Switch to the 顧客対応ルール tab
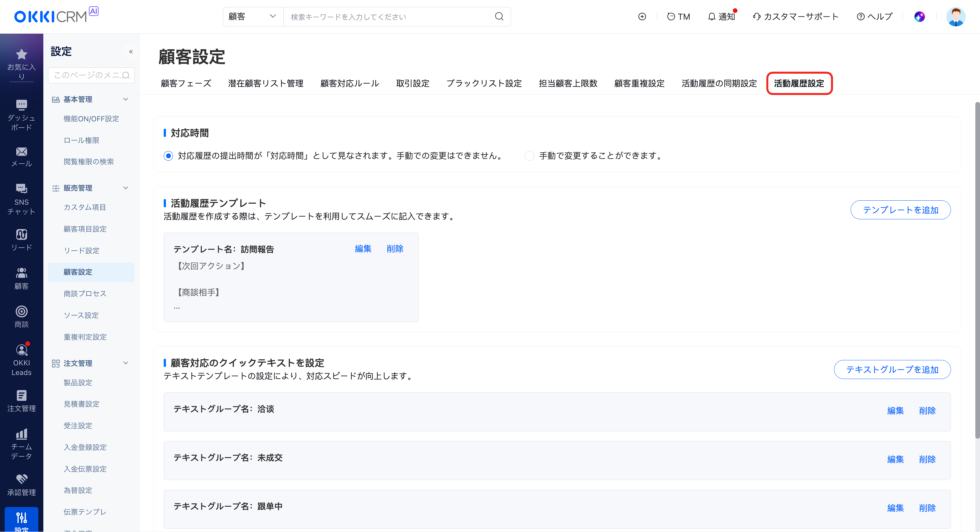The height and width of the screenshot is (532, 980). [x=350, y=83]
